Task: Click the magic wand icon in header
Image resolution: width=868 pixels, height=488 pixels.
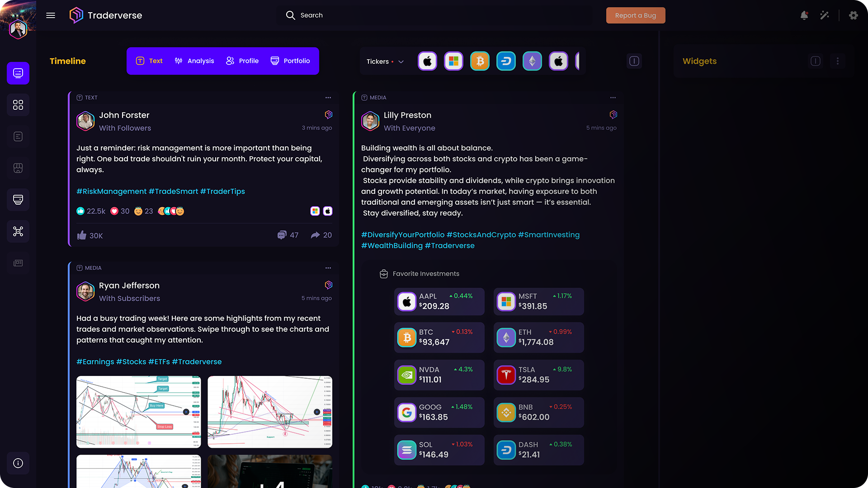Action: [x=825, y=15]
